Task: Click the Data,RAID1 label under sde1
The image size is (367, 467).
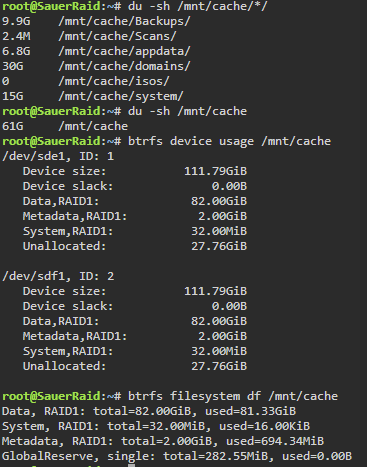Action: 61,201
